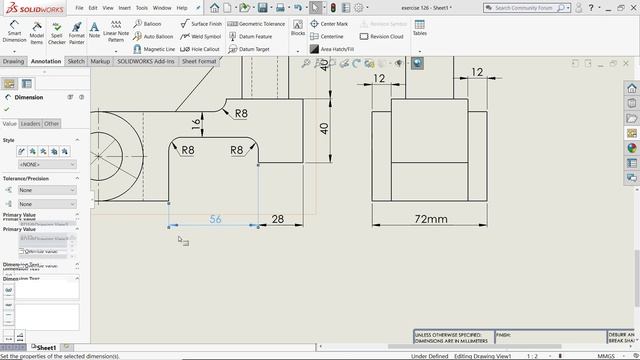Switch to the Markup ribbon tab
Viewport: 640px width, 360px height.
pos(100,61)
